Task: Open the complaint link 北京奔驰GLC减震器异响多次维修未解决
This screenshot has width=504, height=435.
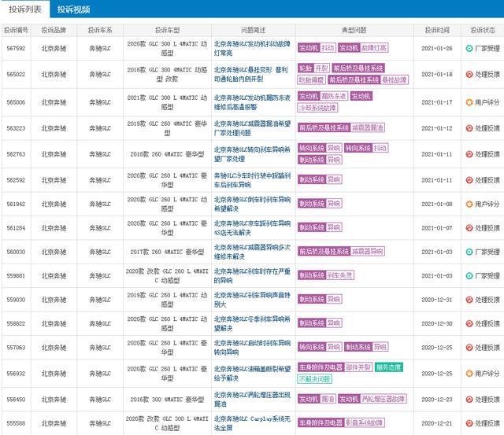Action: click(x=252, y=252)
